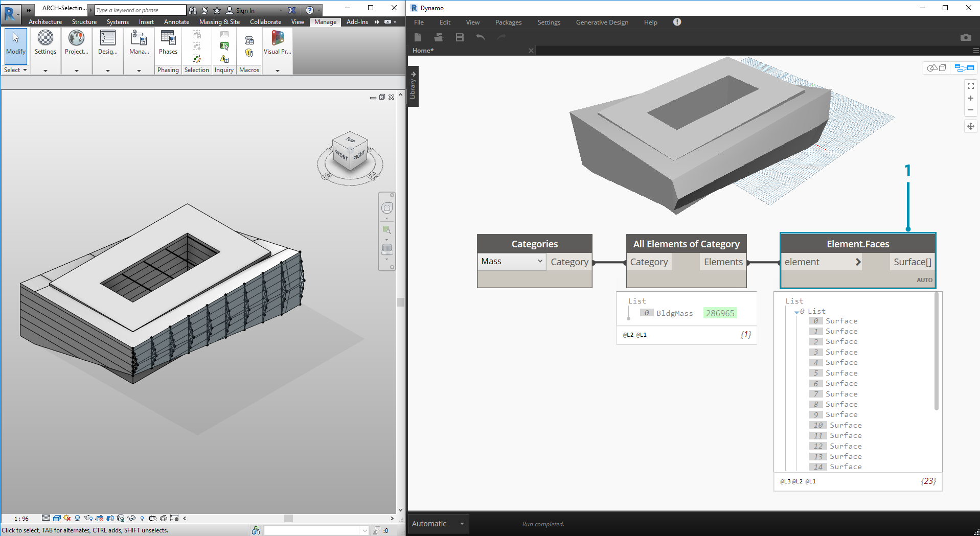Export the workspace with the camera icon
The width and height of the screenshot is (980, 536).
965,37
